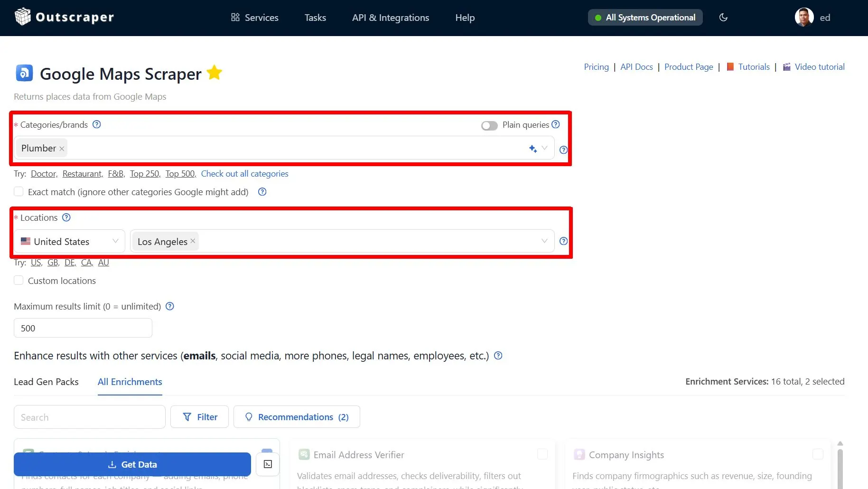Screen dimensions: 868x489
Task: Click the enrichment Search input field
Action: (x=90, y=417)
